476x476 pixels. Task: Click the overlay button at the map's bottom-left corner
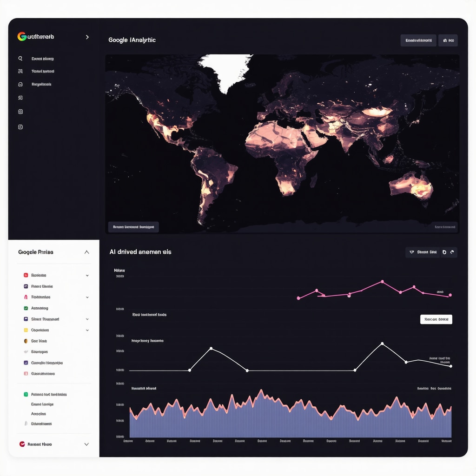(133, 227)
